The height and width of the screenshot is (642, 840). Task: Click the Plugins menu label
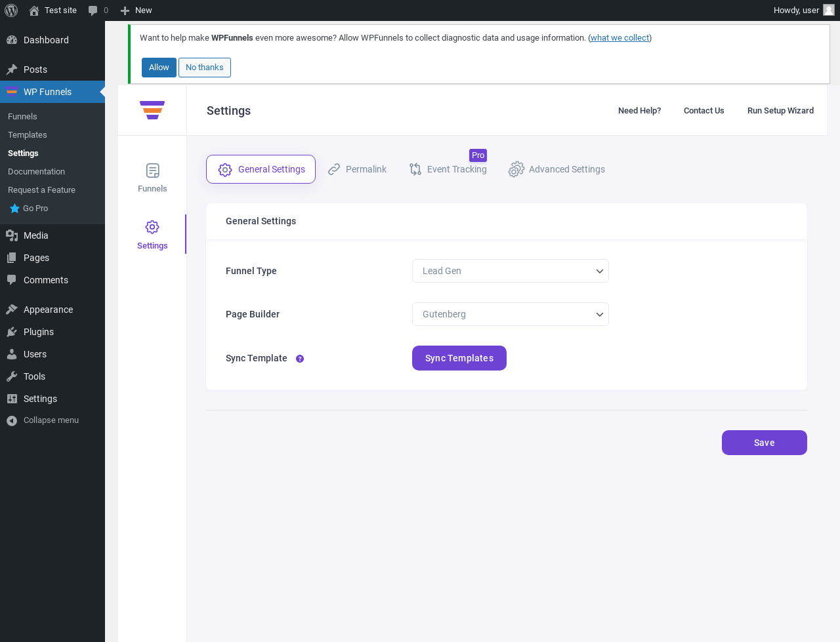(39, 332)
